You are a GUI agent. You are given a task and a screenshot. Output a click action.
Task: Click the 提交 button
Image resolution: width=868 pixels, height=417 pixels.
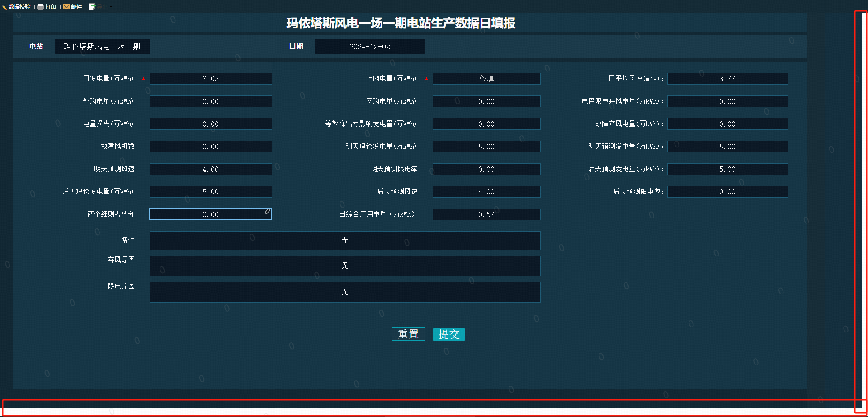[448, 334]
